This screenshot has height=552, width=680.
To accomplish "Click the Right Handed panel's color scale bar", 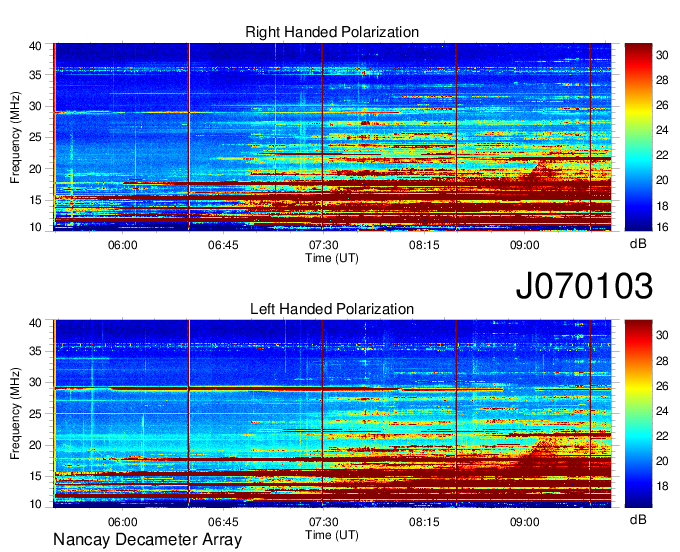I will 638,137.
